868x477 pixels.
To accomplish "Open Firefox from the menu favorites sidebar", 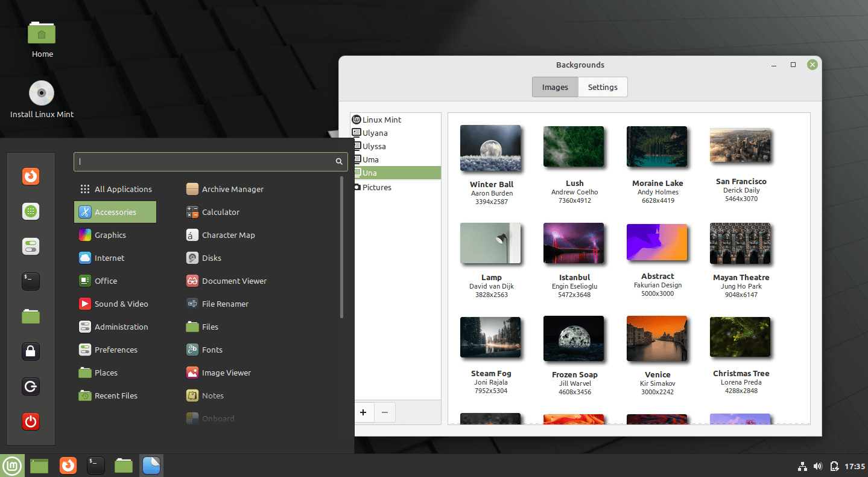I will pyautogui.click(x=31, y=176).
